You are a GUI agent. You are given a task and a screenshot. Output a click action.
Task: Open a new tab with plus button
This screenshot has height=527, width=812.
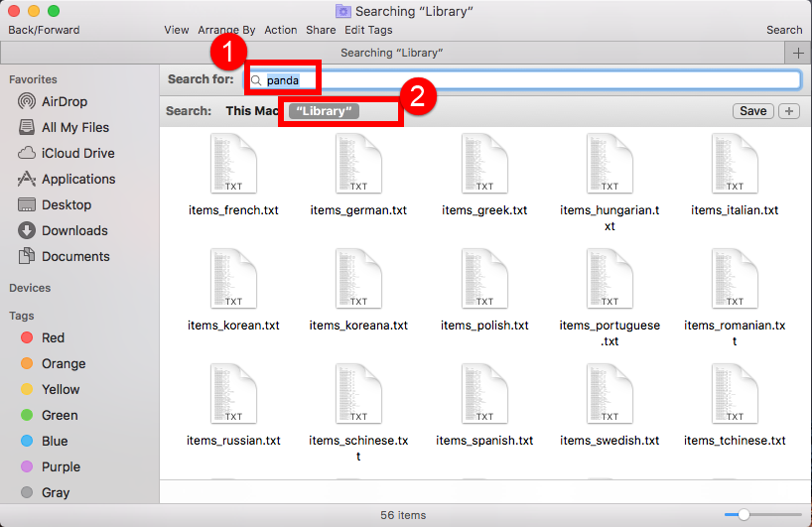pyautogui.click(x=798, y=53)
